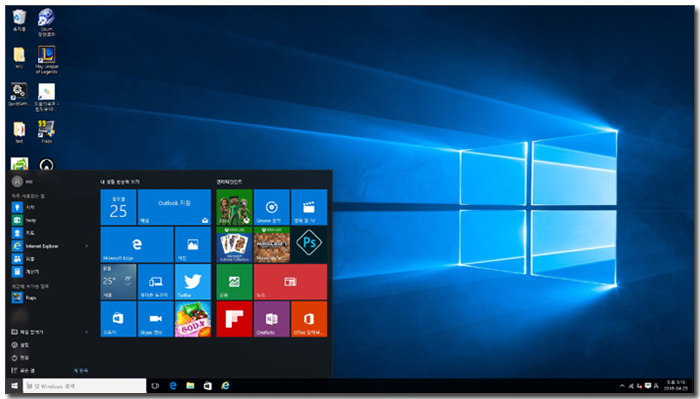Select the text folder desktop icon
This screenshot has width=700, height=399.
click(19, 132)
